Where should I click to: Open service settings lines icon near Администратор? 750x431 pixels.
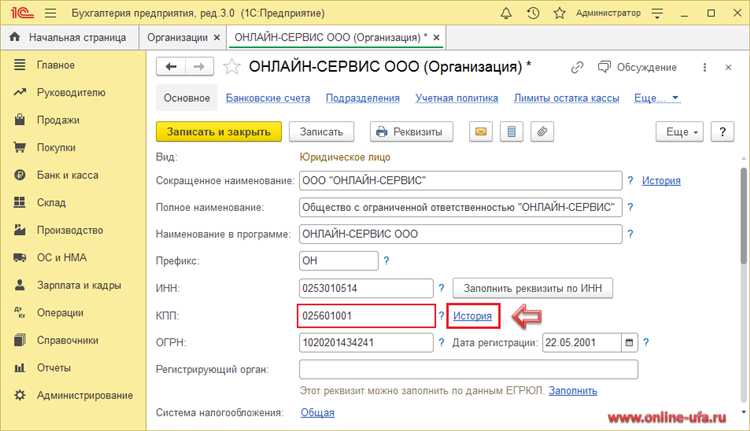tap(658, 13)
